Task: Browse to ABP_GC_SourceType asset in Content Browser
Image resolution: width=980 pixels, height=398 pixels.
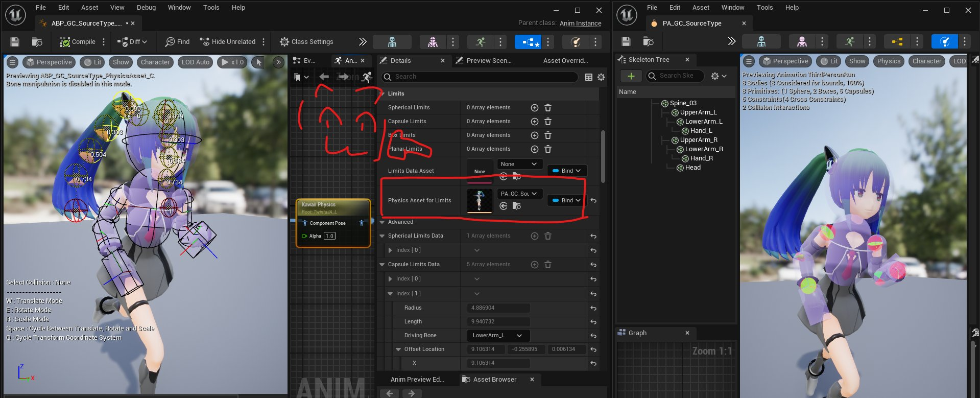Action: click(x=37, y=42)
